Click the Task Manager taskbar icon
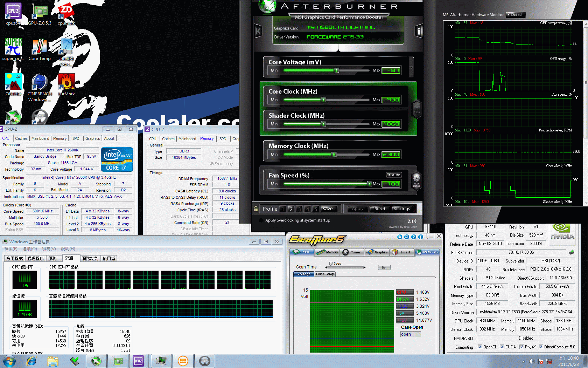The width and height of the screenshot is (588, 368). (161, 361)
